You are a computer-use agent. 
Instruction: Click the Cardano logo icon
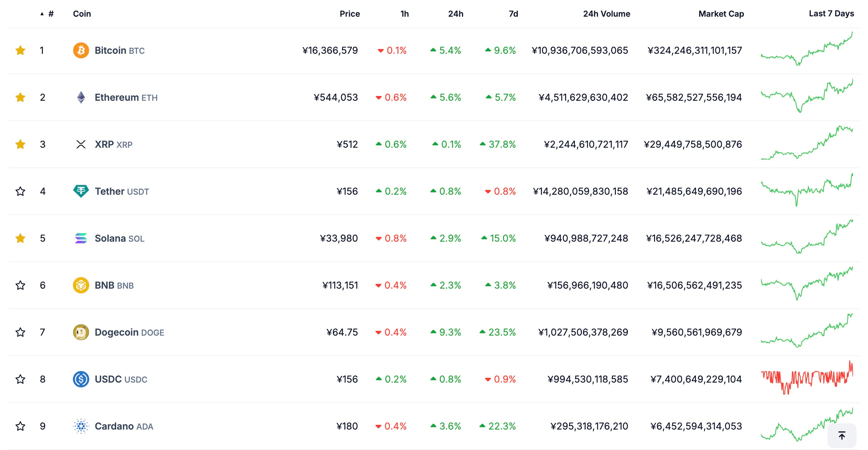click(81, 426)
